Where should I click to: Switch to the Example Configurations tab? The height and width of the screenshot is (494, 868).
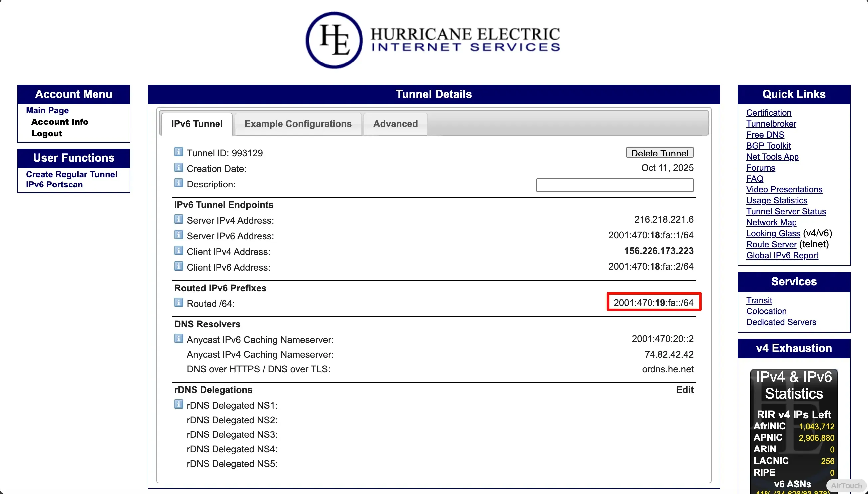click(298, 124)
